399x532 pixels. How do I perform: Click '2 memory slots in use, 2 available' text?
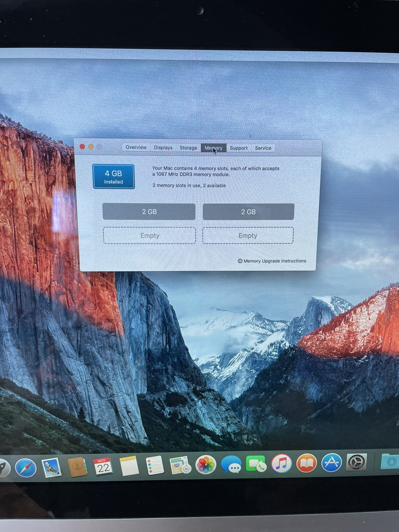pyautogui.click(x=189, y=186)
